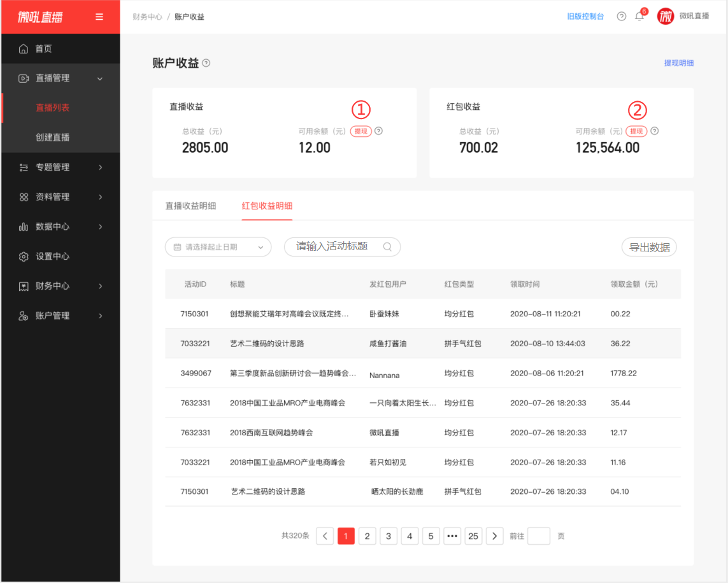Click row title 创想聚能艾瑞年对高峰会议既定终…
The width and height of the screenshot is (728, 583).
(x=289, y=314)
